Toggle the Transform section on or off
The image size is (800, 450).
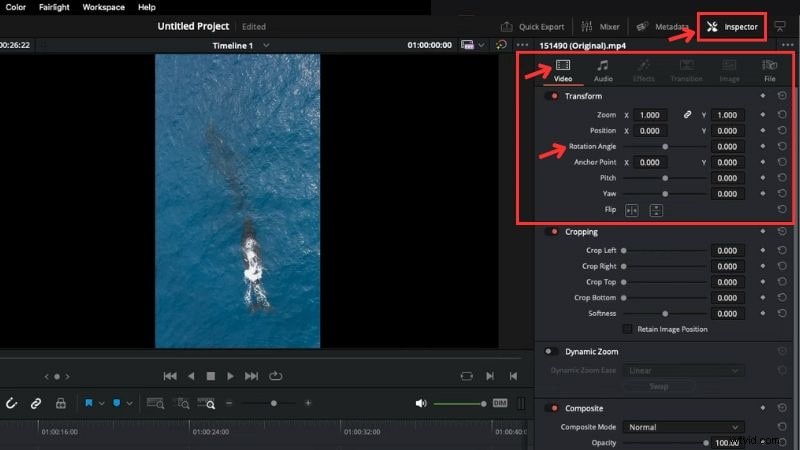[x=552, y=96]
